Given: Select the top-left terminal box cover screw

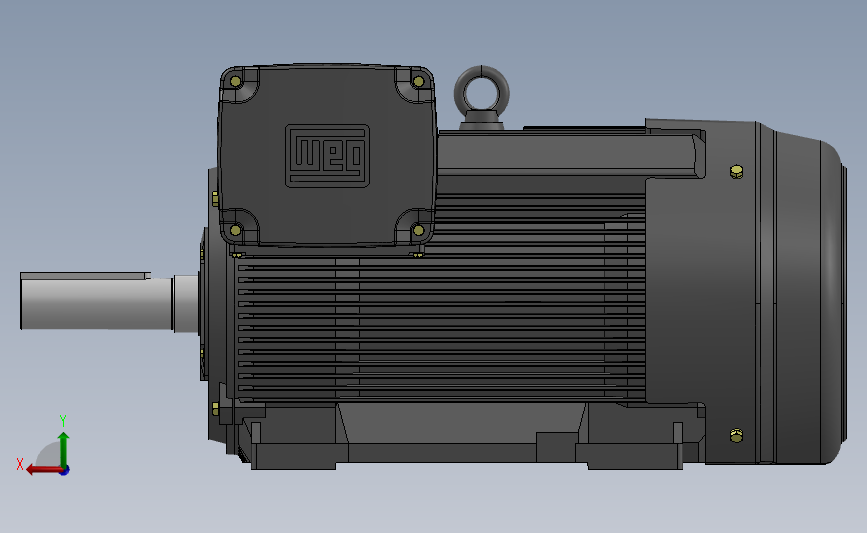Looking at the screenshot, I should coord(236,82).
